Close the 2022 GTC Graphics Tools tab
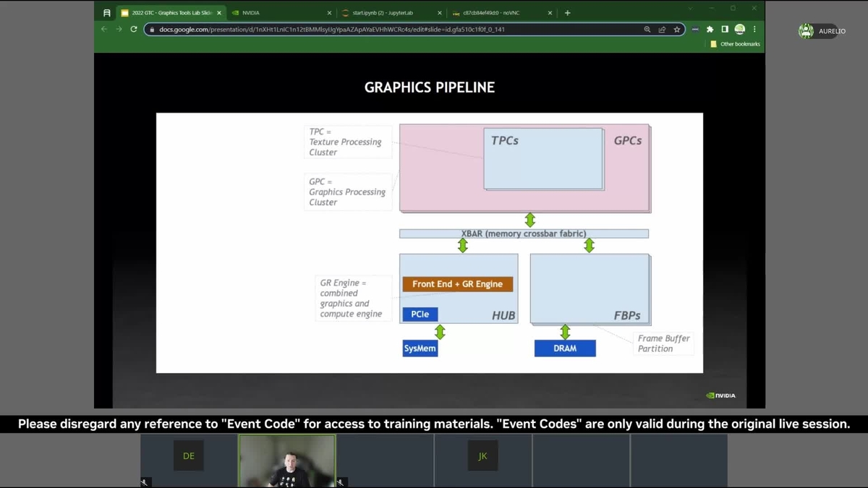The image size is (868, 488). [x=219, y=13]
